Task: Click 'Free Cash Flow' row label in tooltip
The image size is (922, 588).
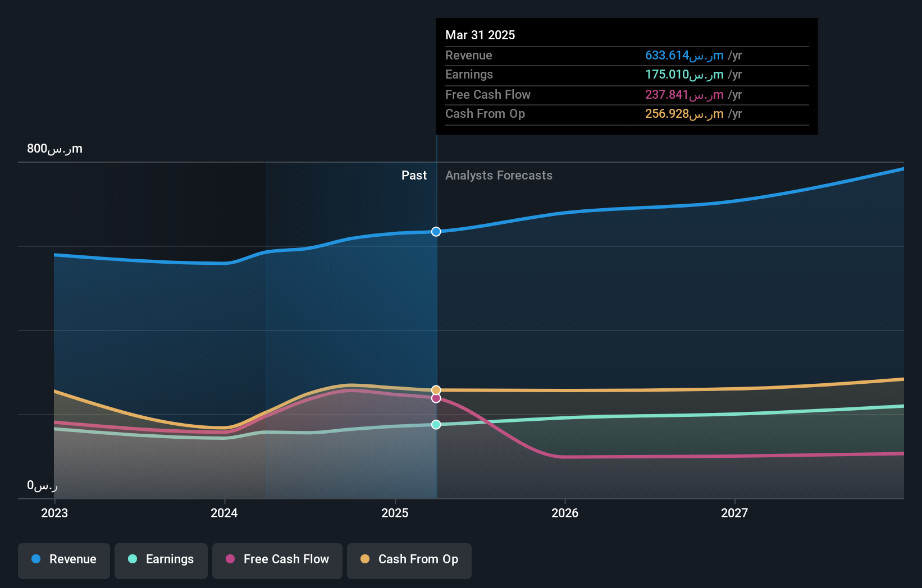Action: [x=488, y=95]
